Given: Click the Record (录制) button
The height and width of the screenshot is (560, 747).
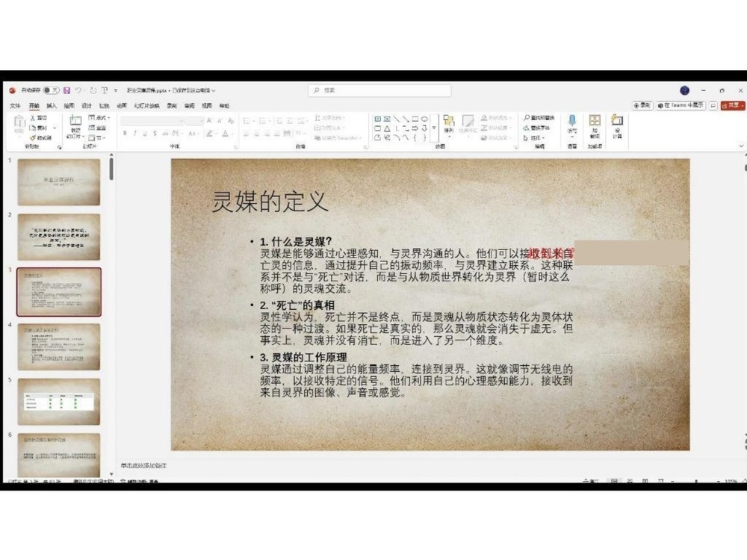Looking at the screenshot, I should pos(642,105).
